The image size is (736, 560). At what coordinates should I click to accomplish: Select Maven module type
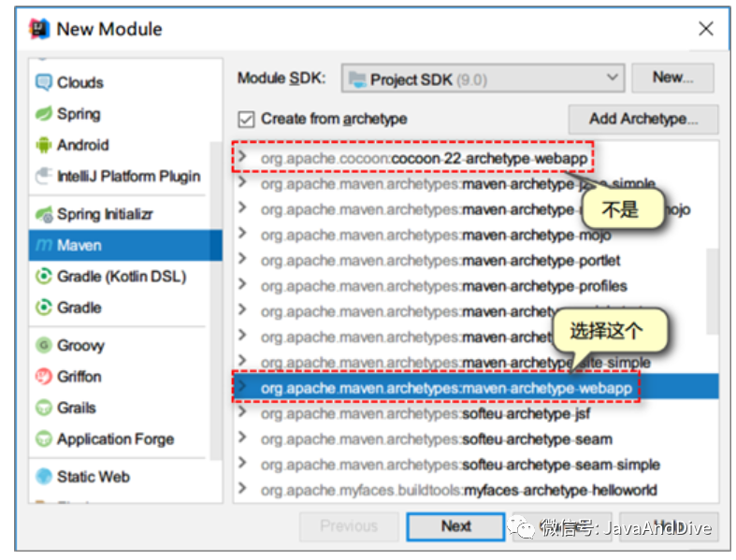(x=125, y=245)
